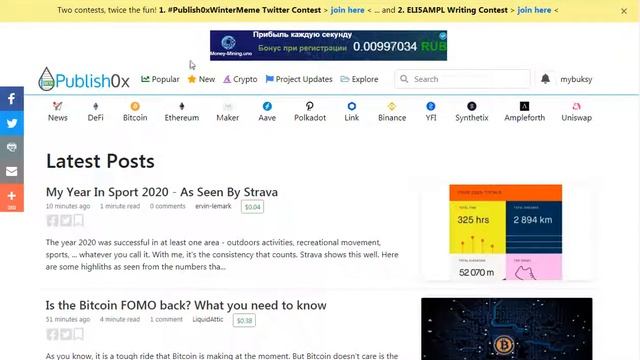The height and width of the screenshot is (360, 640).
Task: Open author ervin-lemark profile
Action: 213,206
